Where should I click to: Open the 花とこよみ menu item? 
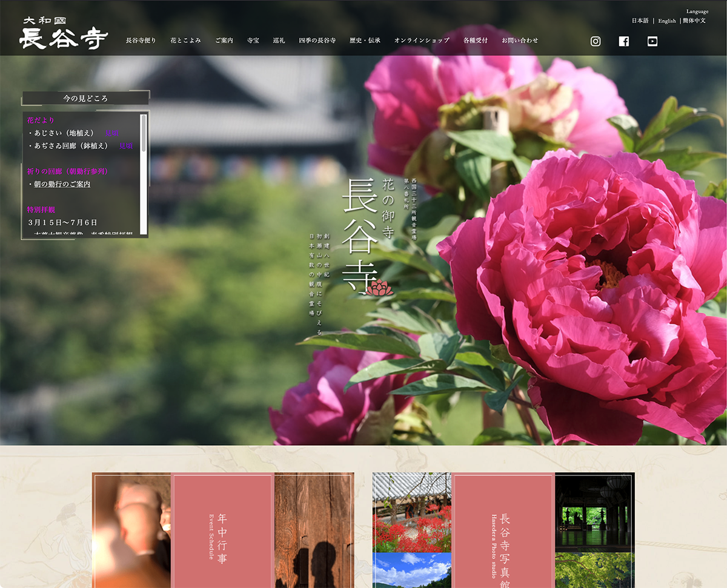185,41
